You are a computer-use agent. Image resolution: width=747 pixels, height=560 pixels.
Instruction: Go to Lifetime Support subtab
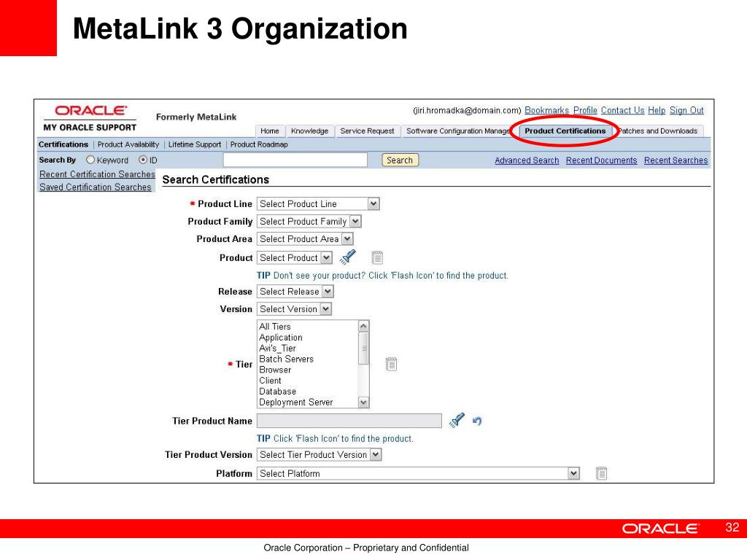(x=195, y=144)
